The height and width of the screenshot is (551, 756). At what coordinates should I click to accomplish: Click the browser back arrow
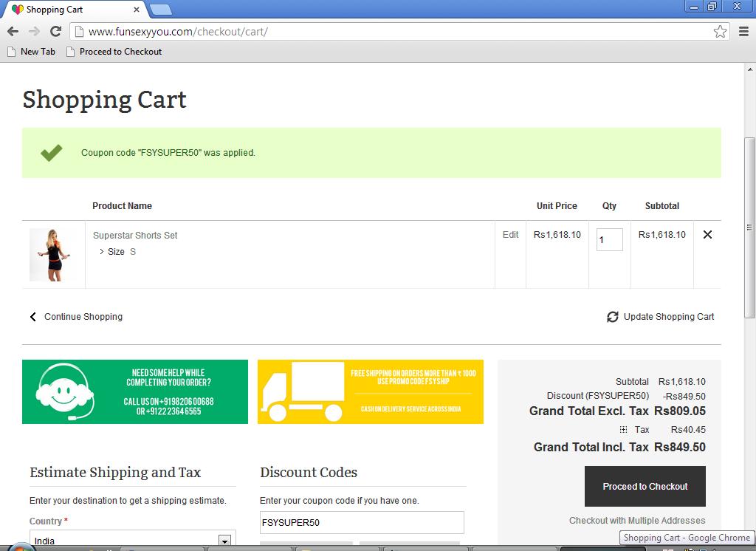click(x=13, y=31)
